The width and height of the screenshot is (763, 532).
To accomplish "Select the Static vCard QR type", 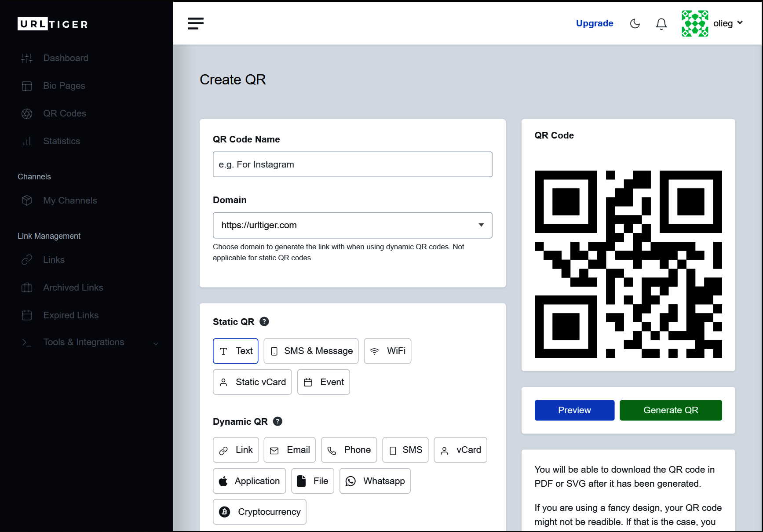I will (x=252, y=382).
